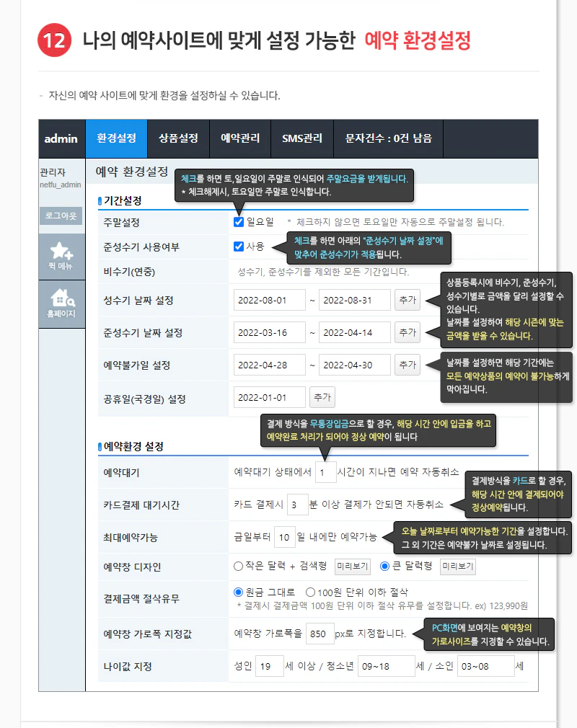Click the 예약 환경설정 page heading
This screenshot has height=728, width=577.
132,172
